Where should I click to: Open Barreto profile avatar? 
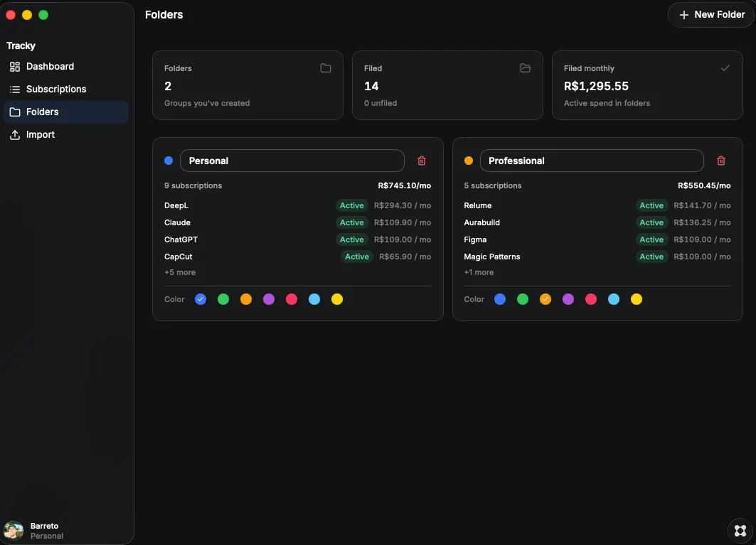point(14,531)
